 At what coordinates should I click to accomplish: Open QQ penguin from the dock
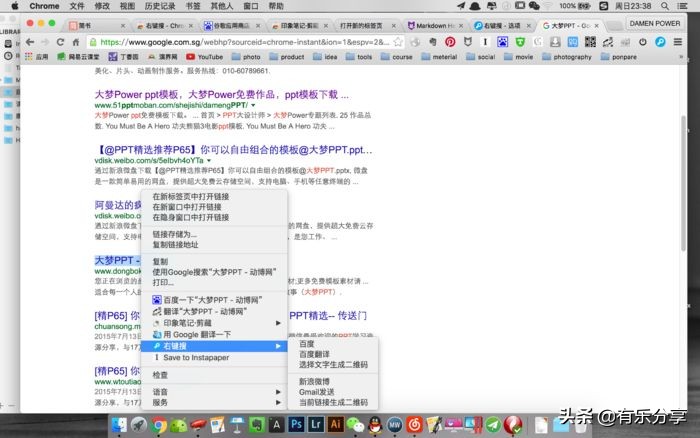click(x=375, y=425)
